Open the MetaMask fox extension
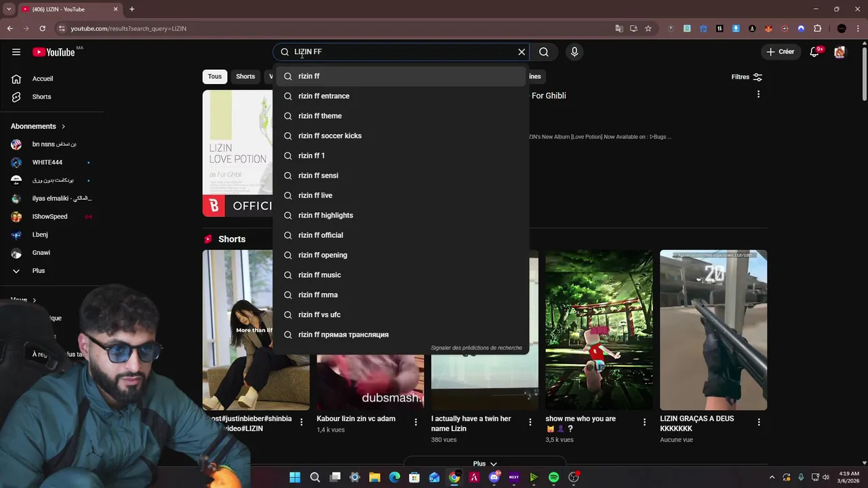 pyautogui.click(x=768, y=28)
